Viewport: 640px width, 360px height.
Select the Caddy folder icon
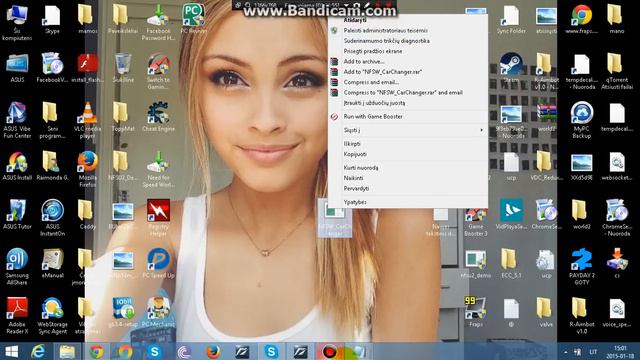(x=87, y=215)
